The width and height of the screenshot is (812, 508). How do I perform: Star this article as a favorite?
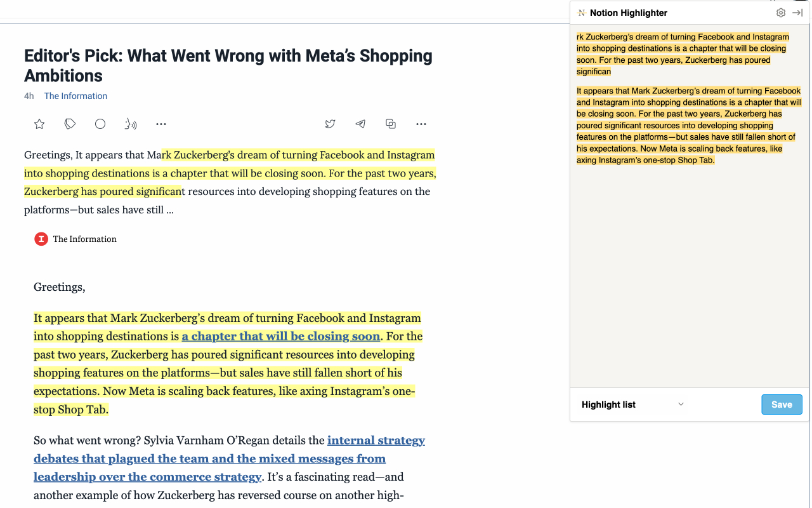(39, 124)
